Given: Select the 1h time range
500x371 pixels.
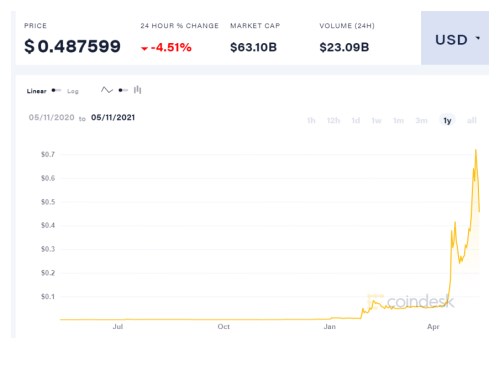Looking at the screenshot, I should coord(311,120).
